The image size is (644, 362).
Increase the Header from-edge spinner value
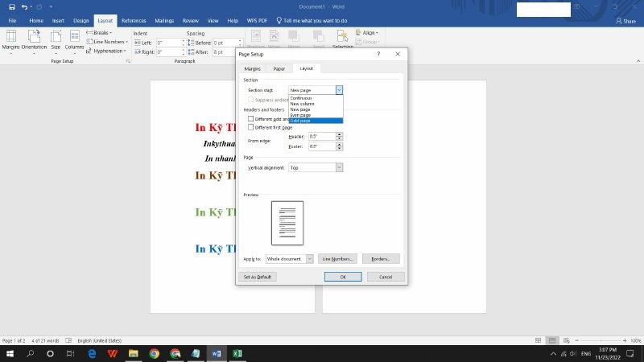[340, 134]
